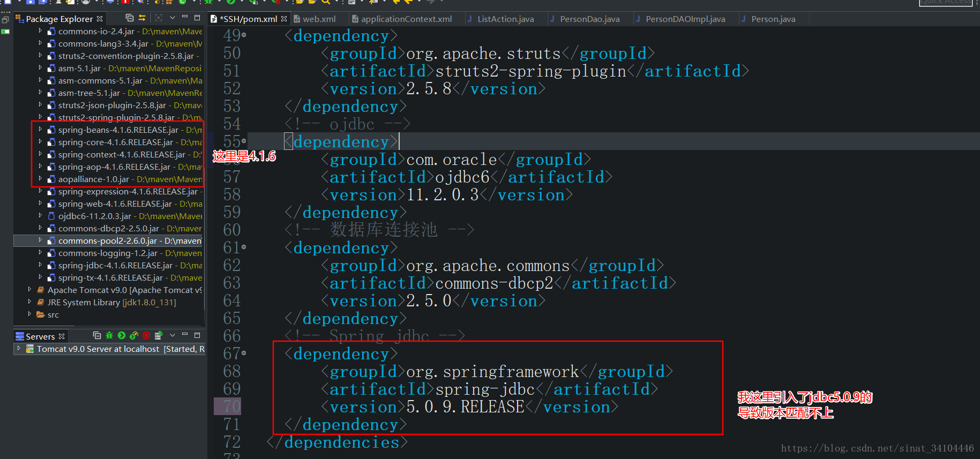Minimize the Servers view
The width and height of the screenshot is (980, 459).
click(185, 335)
